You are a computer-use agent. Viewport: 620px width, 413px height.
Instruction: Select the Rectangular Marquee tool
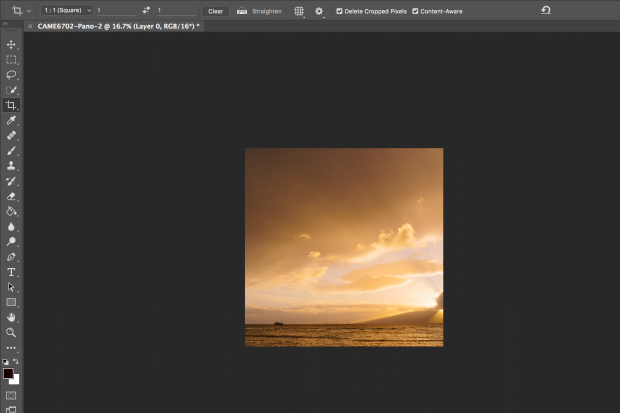11,60
